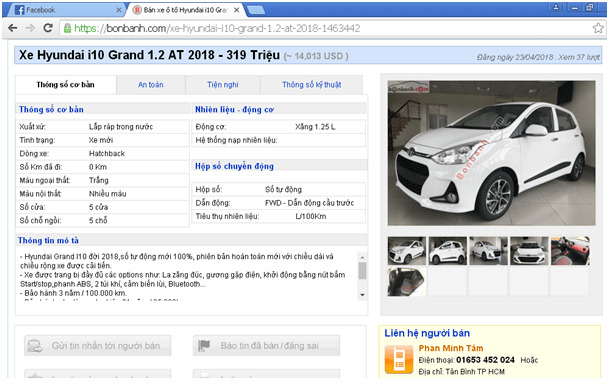This screenshot has height=384, width=609.
Task: Switch to the 'Tiện nghi' tab
Action: pyautogui.click(x=223, y=85)
